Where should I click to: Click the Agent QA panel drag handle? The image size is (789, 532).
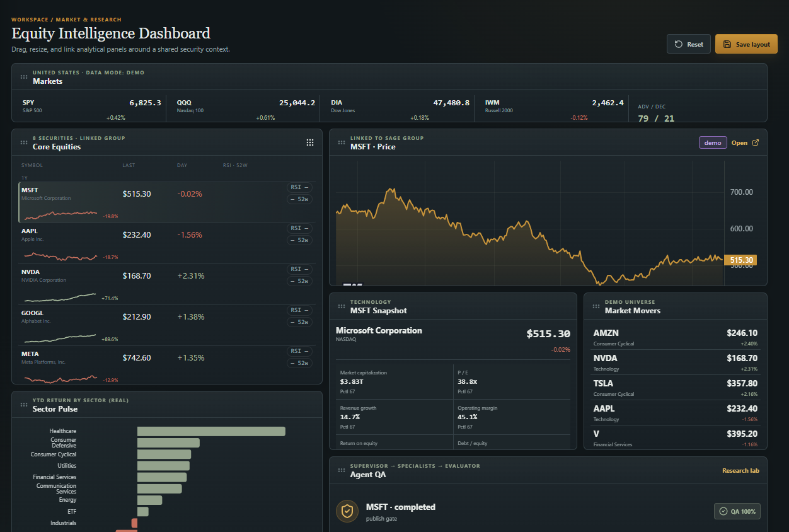(x=342, y=470)
